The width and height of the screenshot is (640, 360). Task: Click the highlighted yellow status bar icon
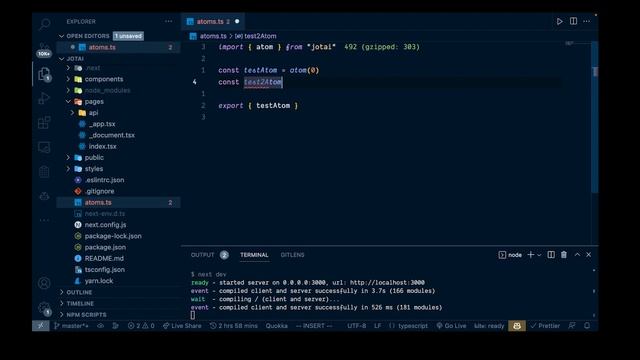517,326
